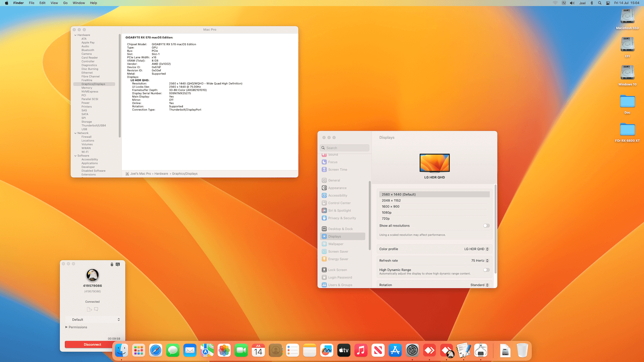Collapse the Hardware section in sidebar
Image resolution: width=644 pixels, height=362 pixels.
click(x=75, y=35)
